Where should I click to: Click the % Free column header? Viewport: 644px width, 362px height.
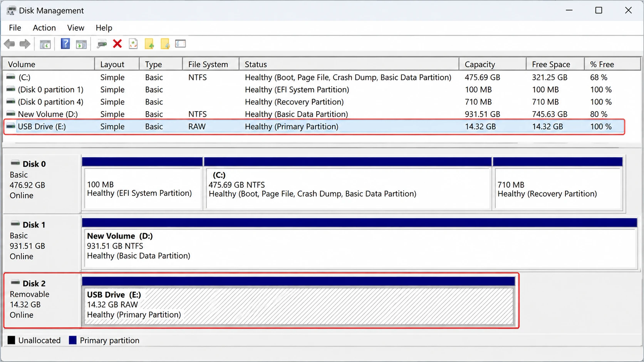(612, 64)
